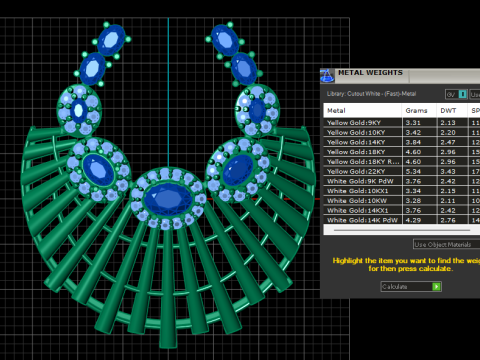Click the Library: Cutout White - (Fast)-Metal label

tap(371, 94)
